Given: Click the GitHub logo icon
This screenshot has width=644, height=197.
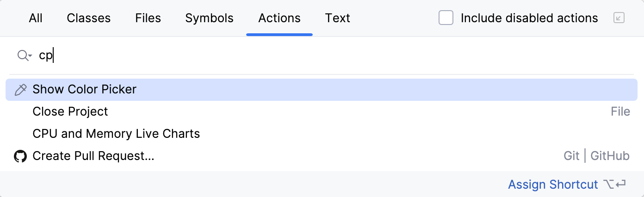Looking at the screenshot, I should click(x=20, y=156).
